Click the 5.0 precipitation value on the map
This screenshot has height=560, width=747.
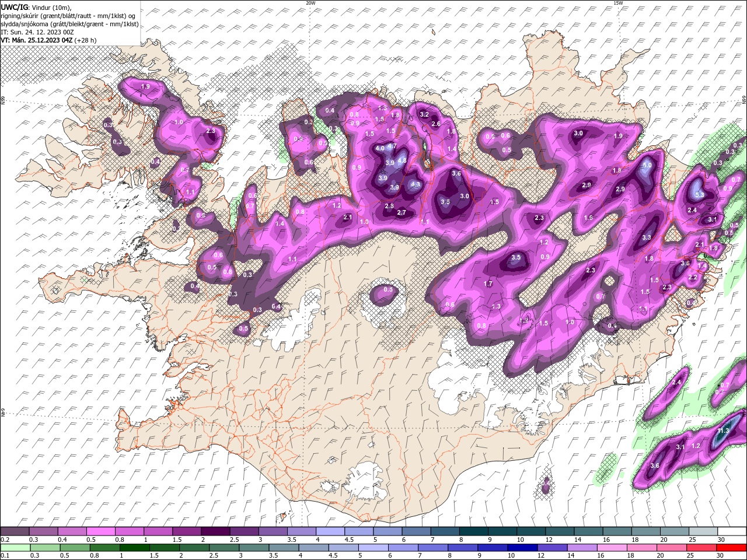tap(647, 165)
